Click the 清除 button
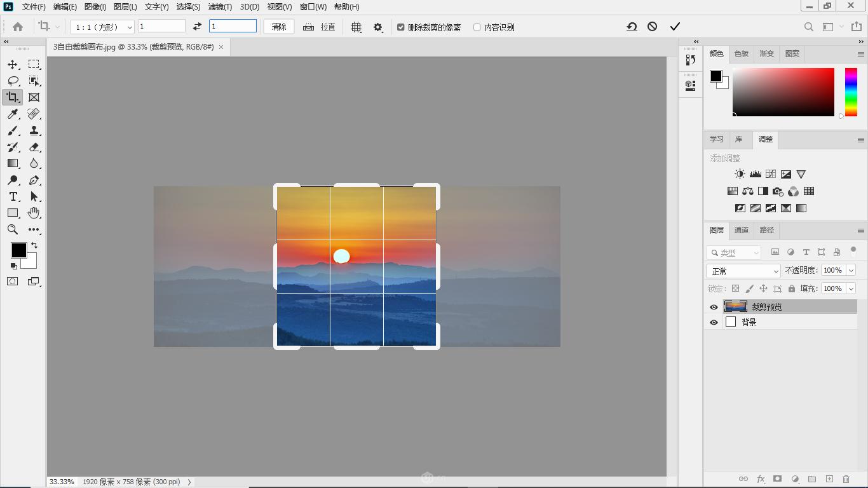Image resolution: width=868 pixels, height=488 pixels. click(279, 27)
